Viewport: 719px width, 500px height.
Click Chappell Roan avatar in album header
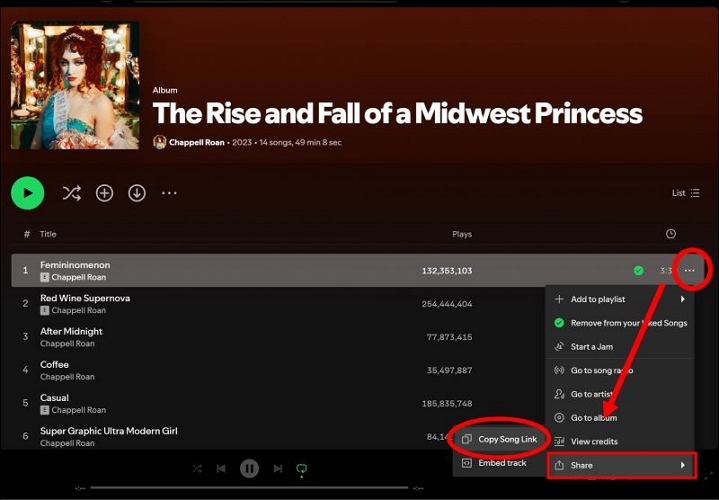coord(160,142)
